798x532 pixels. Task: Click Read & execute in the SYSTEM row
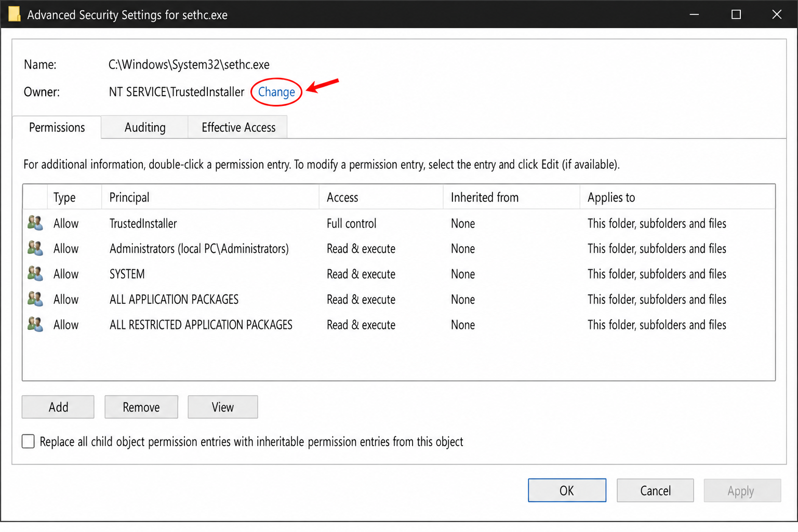(361, 274)
